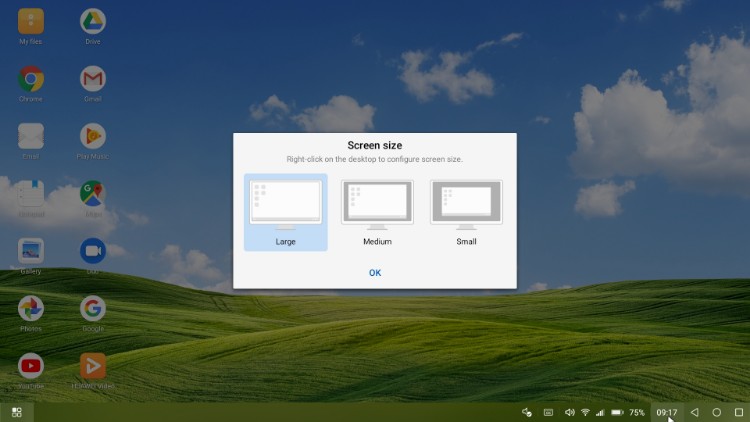Open Google Photos from the desktop
This screenshot has width=750, height=422.
(31, 308)
